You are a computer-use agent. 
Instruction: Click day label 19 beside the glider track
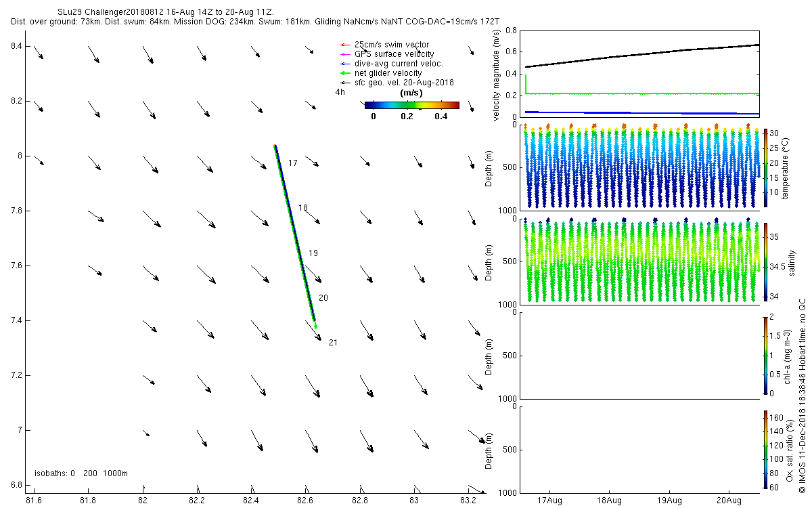pos(313,253)
